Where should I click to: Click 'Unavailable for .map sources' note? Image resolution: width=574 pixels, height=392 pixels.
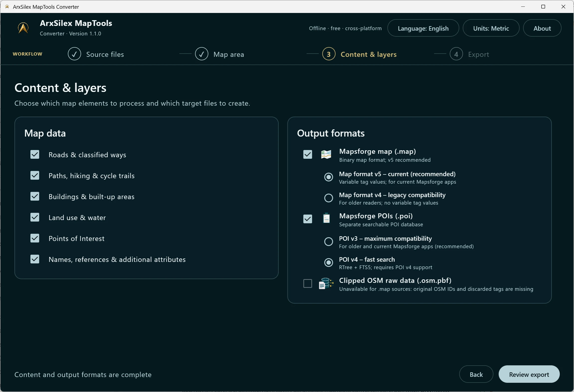coord(436,289)
